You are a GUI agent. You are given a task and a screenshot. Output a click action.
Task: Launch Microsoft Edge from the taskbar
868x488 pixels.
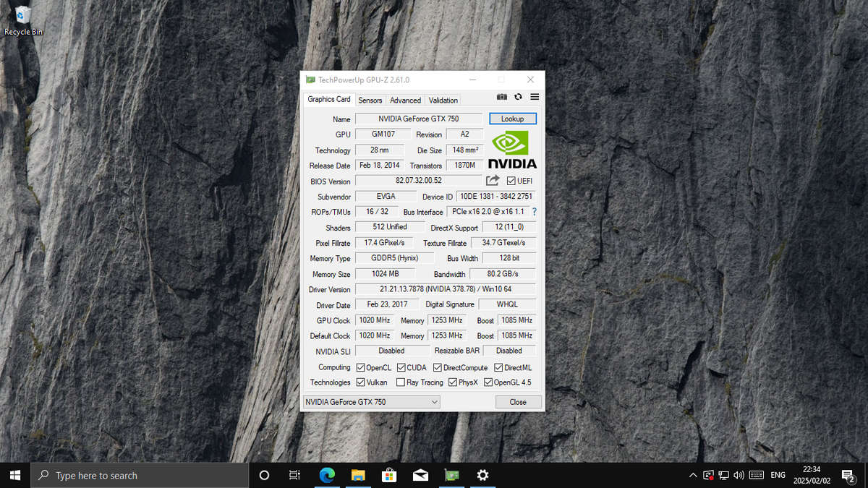coord(327,475)
